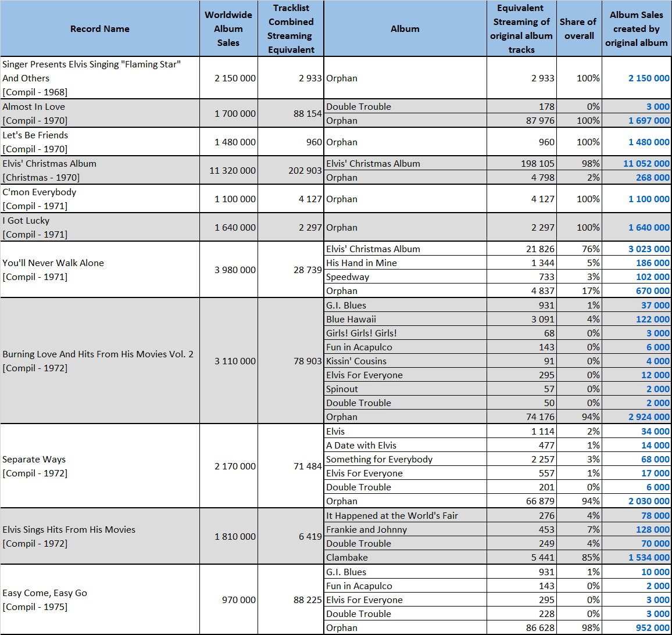Click the 'Almost In Love' record cell

100,113
